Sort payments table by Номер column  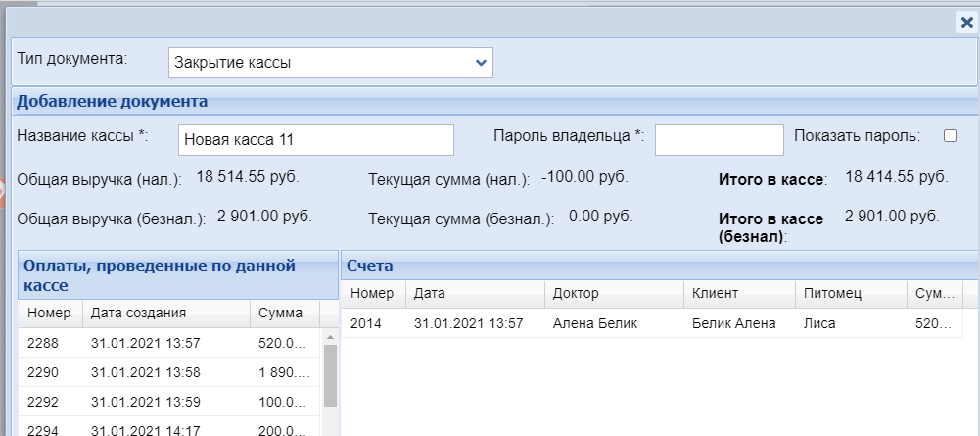coord(49,314)
